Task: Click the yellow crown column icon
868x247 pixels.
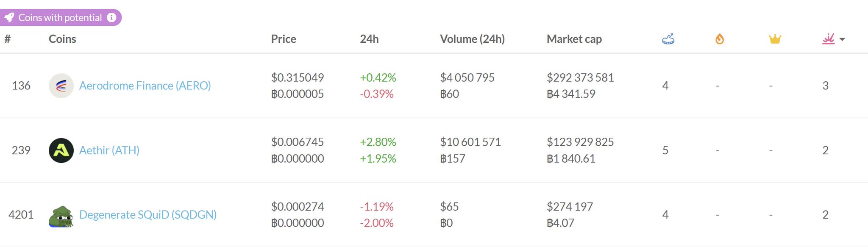Action: click(x=775, y=39)
